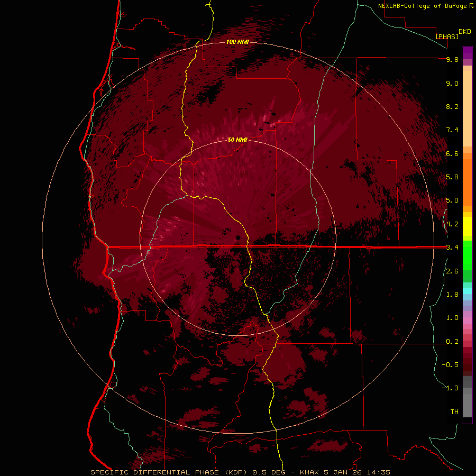
Task: Click the DKD units label above colorbar
Action: tap(465, 32)
